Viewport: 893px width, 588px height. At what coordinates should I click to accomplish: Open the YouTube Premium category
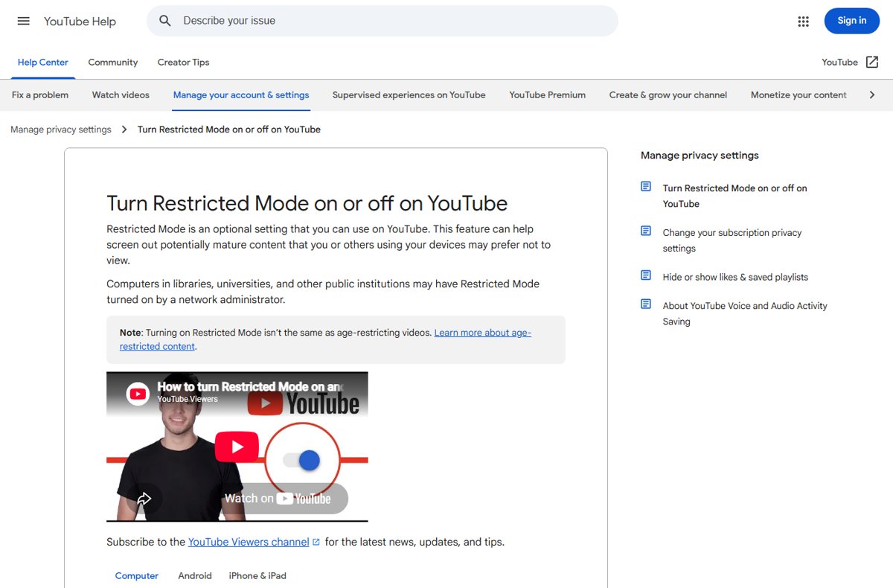548,95
